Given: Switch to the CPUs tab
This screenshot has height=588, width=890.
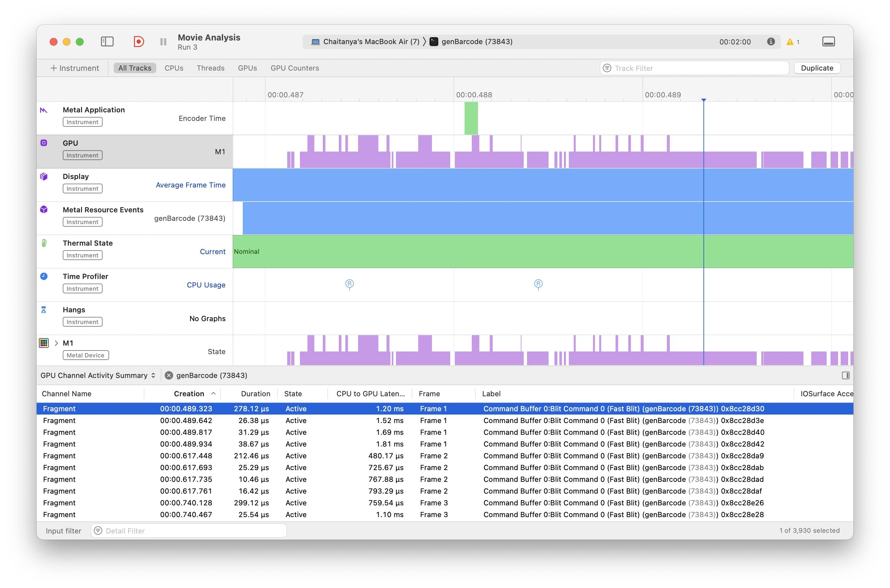Looking at the screenshot, I should 174,68.
